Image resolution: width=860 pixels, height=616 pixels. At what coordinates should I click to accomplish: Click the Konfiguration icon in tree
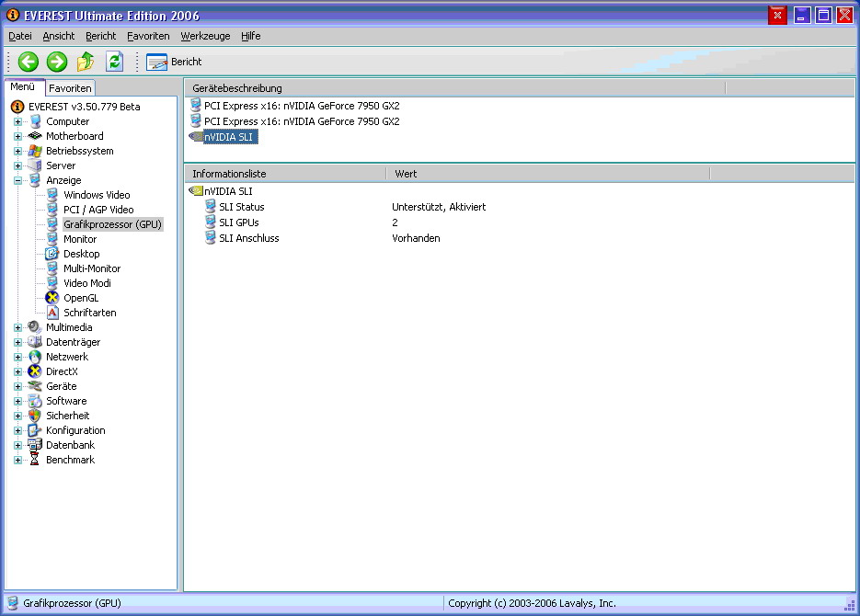[x=35, y=431]
